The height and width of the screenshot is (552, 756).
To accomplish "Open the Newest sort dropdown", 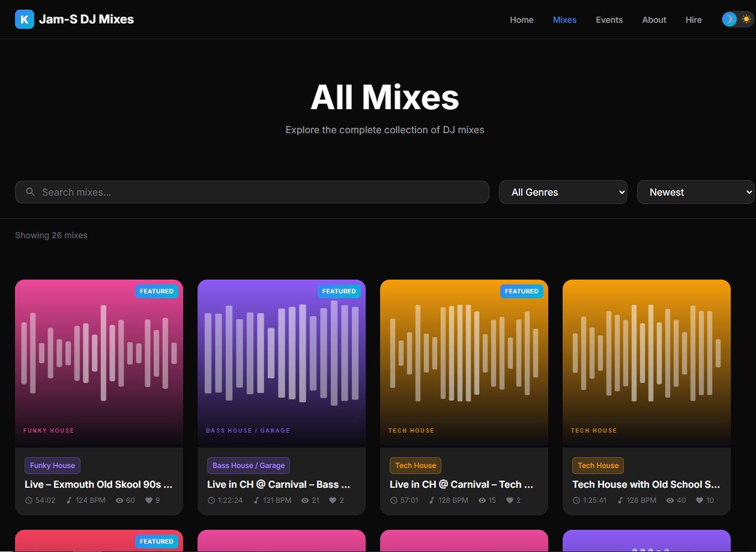I will pyautogui.click(x=696, y=192).
